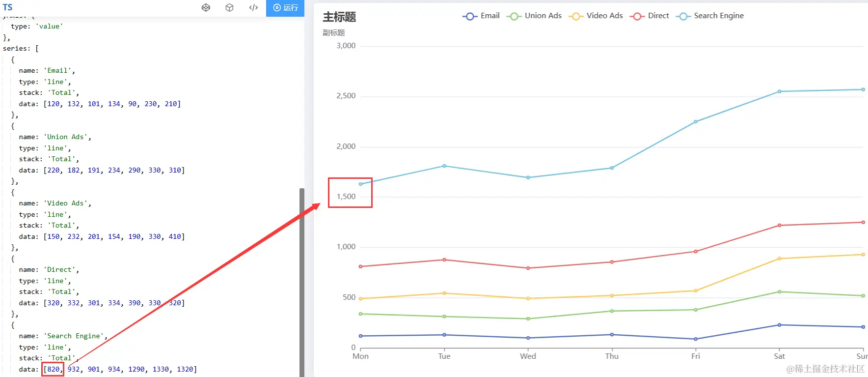Screen dimensions: 868x377
Task: Toggle the Direct series legend item
Action: 649,16
